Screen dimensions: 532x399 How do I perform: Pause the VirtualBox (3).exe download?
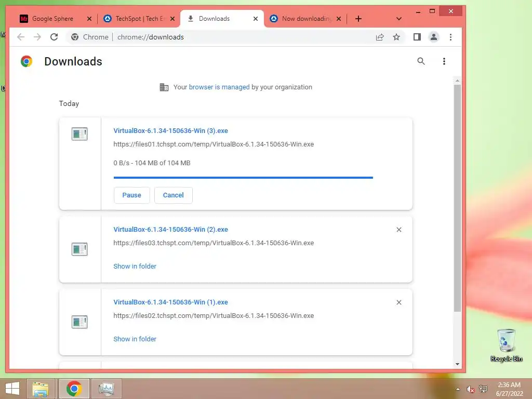[x=131, y=195]
